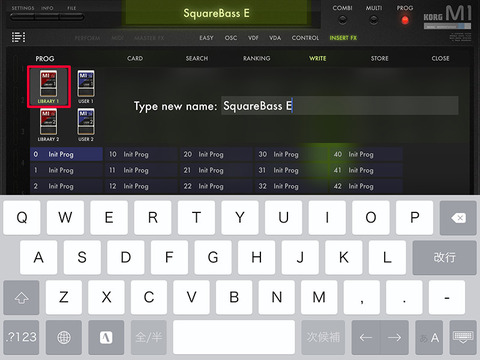Tap the hyphen key

(447, 297)
